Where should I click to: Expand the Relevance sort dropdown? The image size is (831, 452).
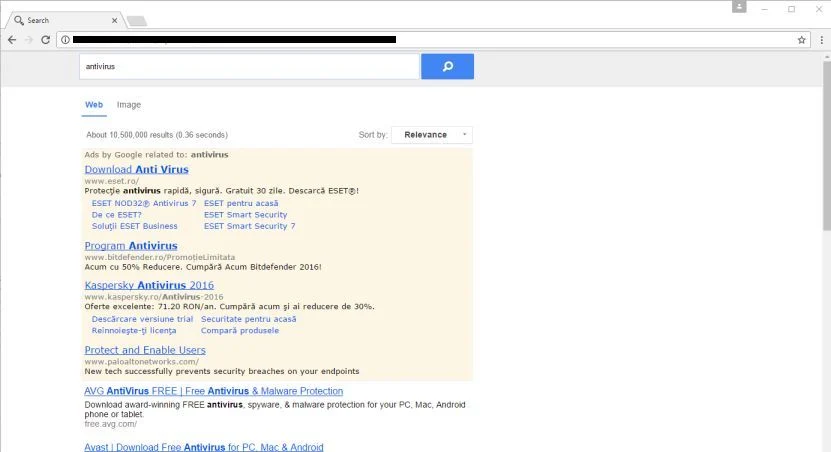pyautogui.click(x=432, y=135)
